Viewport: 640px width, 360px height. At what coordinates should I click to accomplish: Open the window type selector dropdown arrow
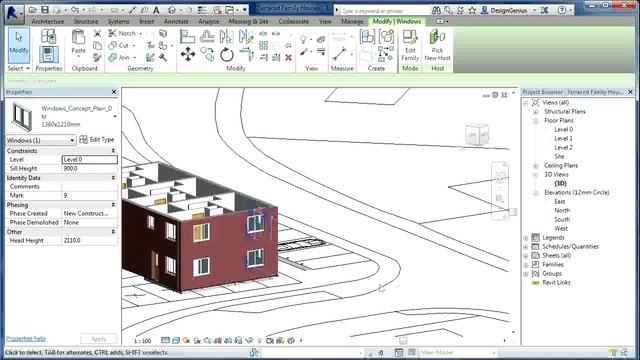[115, 116]
